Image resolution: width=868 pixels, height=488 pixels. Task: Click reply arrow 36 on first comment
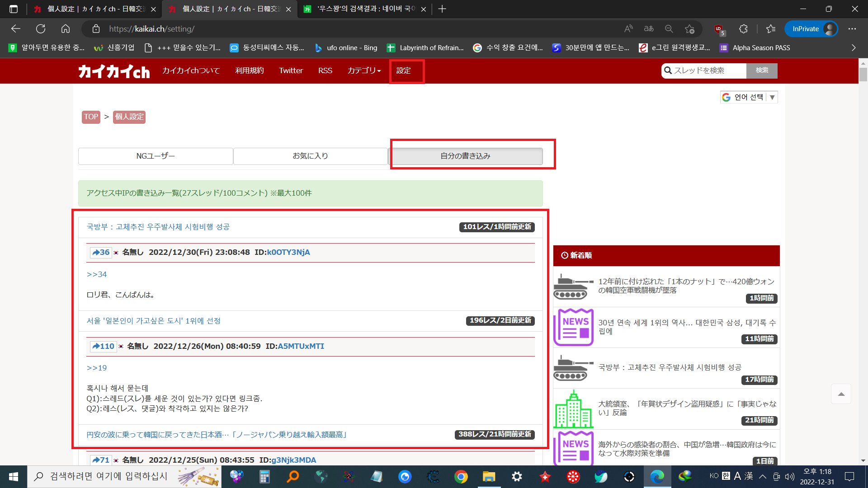(101, 252)
